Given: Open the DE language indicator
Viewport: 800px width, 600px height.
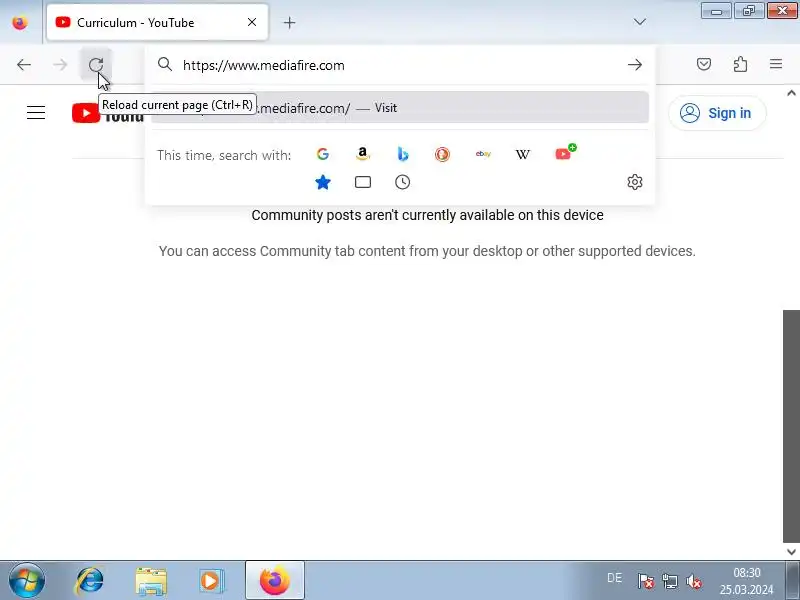Looking at the screenshot, I should (614, 578).
